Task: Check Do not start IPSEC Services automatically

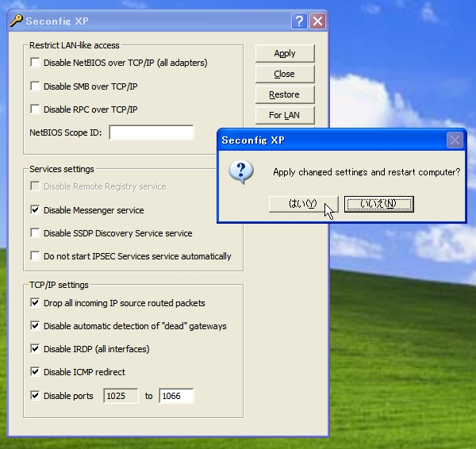Action: [x=35, y=256]
